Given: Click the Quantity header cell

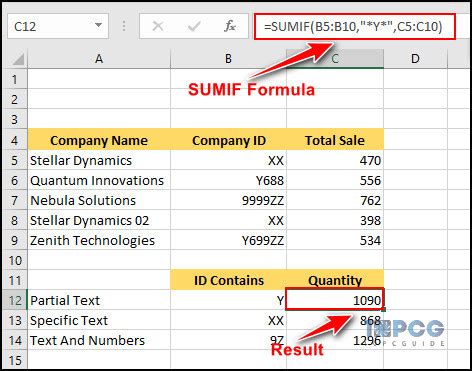Looking at the screenshot, I should (x=335, y=280).
